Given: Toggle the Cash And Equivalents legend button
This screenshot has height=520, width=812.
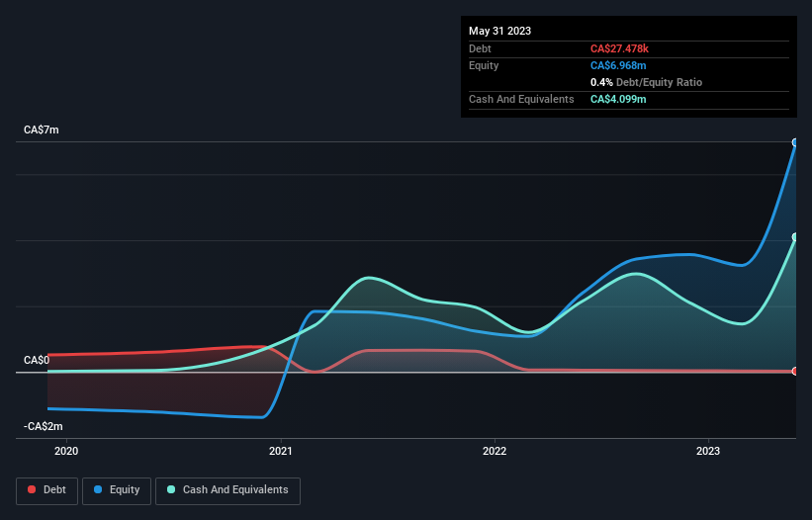Looking at the screenshot, I should click(x=227, y=490).
